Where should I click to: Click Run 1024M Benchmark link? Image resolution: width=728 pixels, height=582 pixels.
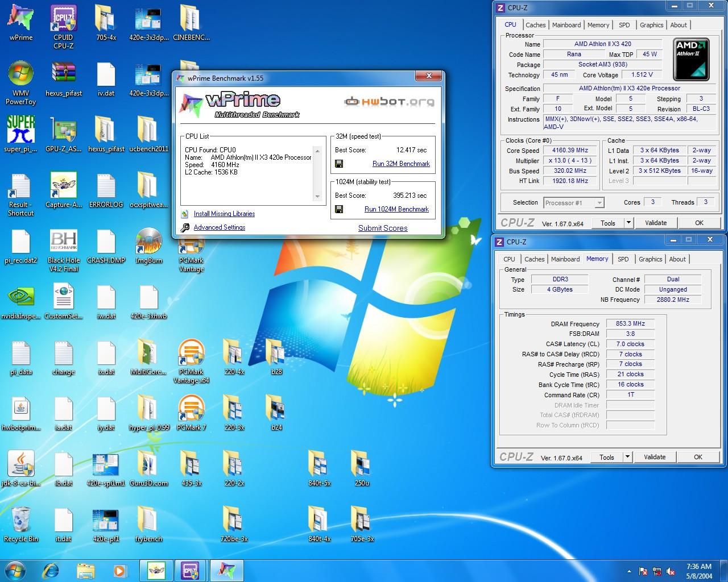[396, 209]
